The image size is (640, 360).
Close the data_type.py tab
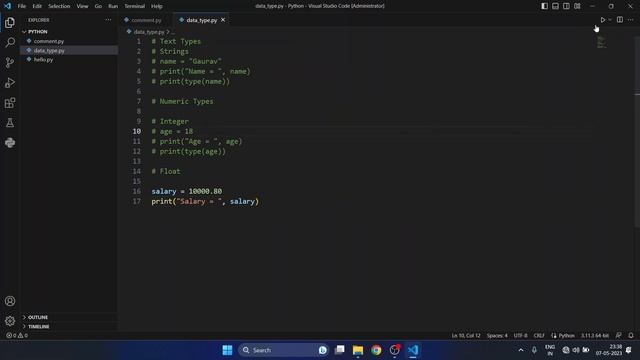pos(223,20)
